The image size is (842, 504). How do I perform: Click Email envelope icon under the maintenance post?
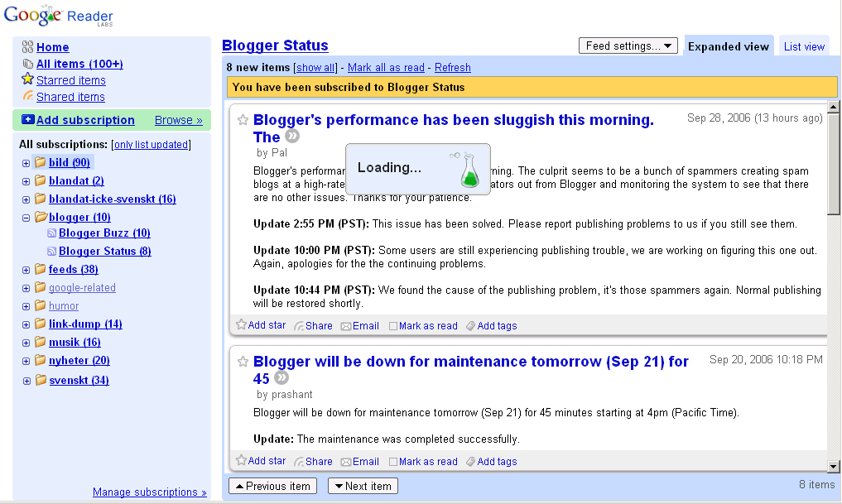[346, 462]
